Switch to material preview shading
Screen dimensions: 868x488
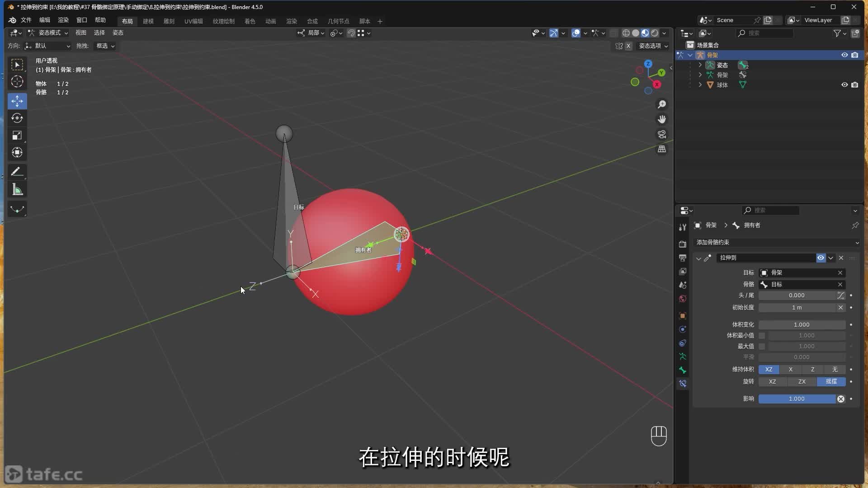click(645, 33)
